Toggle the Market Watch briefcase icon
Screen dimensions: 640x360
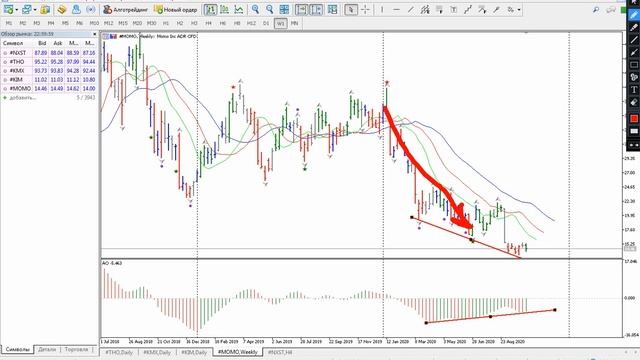pyautogui.click(x=45, y=9)
